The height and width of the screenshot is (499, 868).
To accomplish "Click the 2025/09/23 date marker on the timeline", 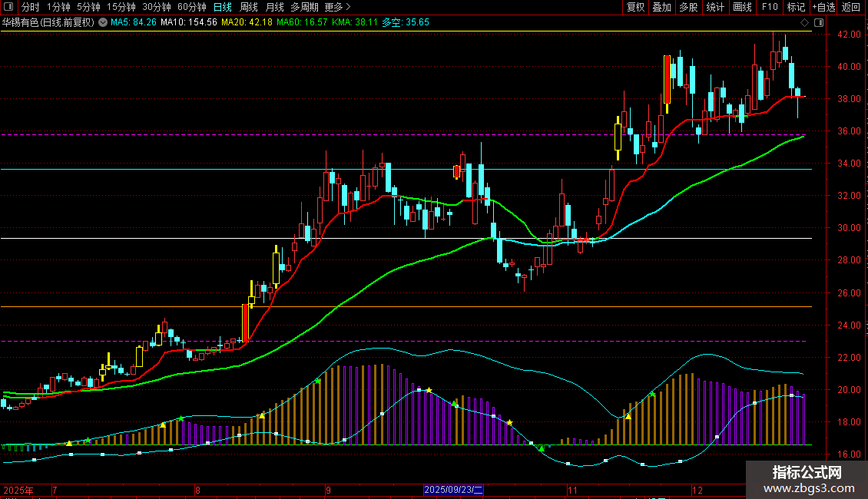I will click(453, 490).
